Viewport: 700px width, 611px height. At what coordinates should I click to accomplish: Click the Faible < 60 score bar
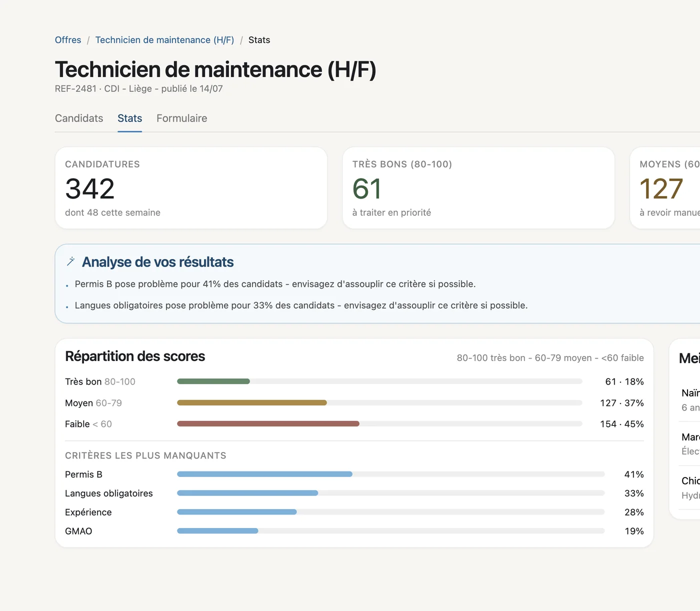tap(379, 424)
